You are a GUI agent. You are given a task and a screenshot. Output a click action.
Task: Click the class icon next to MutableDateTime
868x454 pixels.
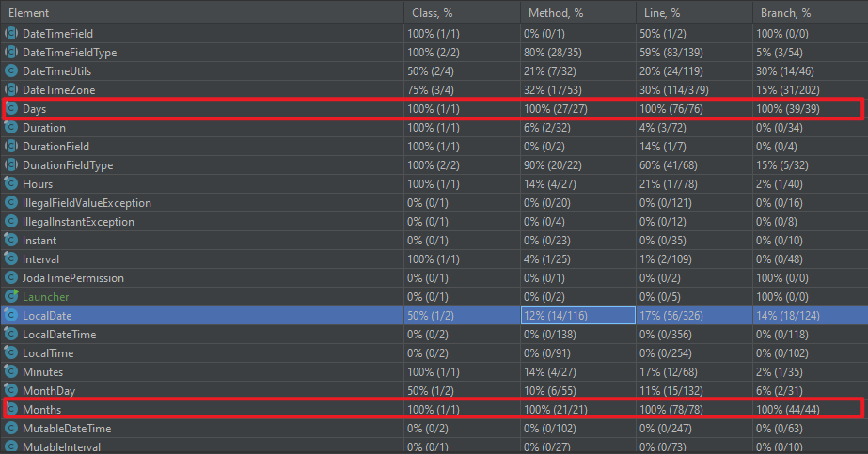11,428
